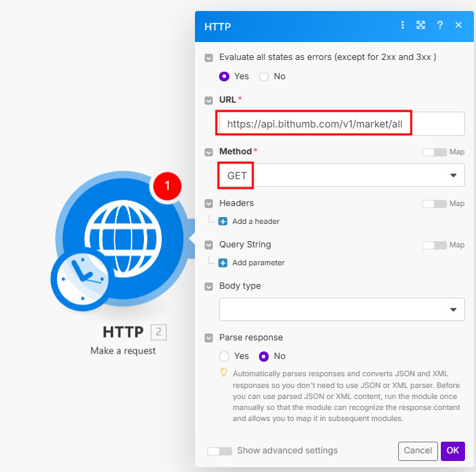Image resolution: width=476 pixels, height=472 pixels.
Task: Select Yes for Evaluate all states as errors
Action: click(x=224, y=76)
